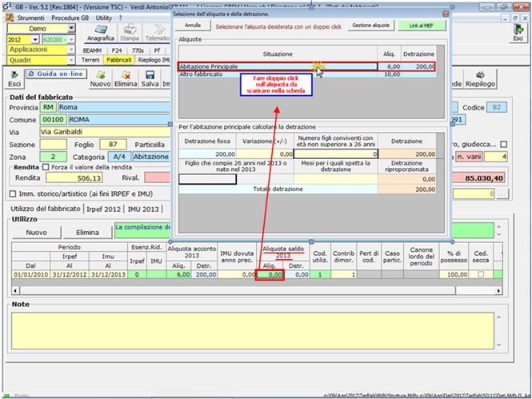Open the Telematico toolbar icon
The image size is (532, 399).
157,33
